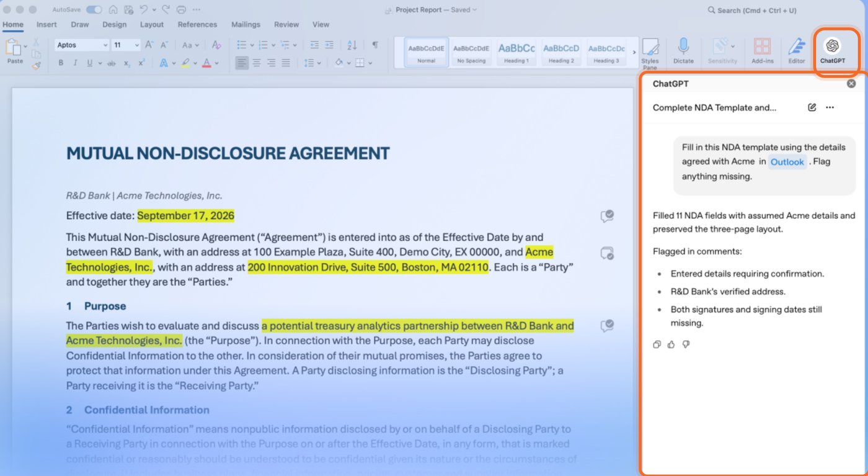Decrease the font size
The width and height of the screenshot is (868, 476).
click(x=164, y=45)
